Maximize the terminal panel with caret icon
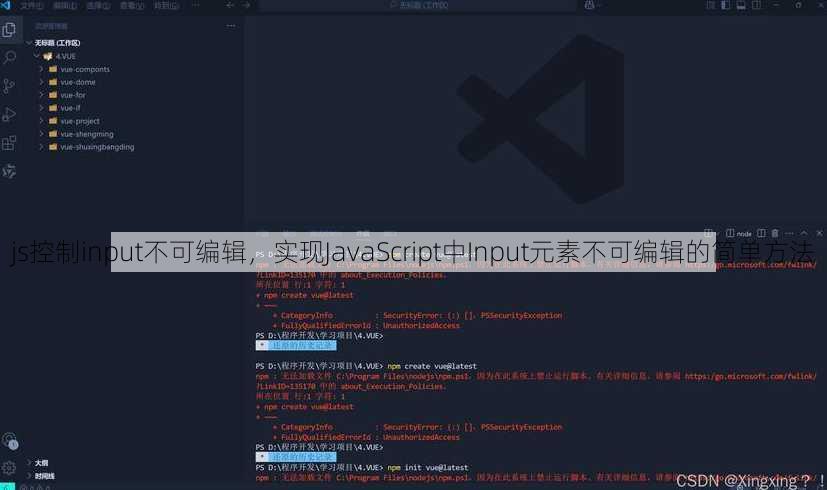This screenshot has height=490, width=827. coord(804,233)
